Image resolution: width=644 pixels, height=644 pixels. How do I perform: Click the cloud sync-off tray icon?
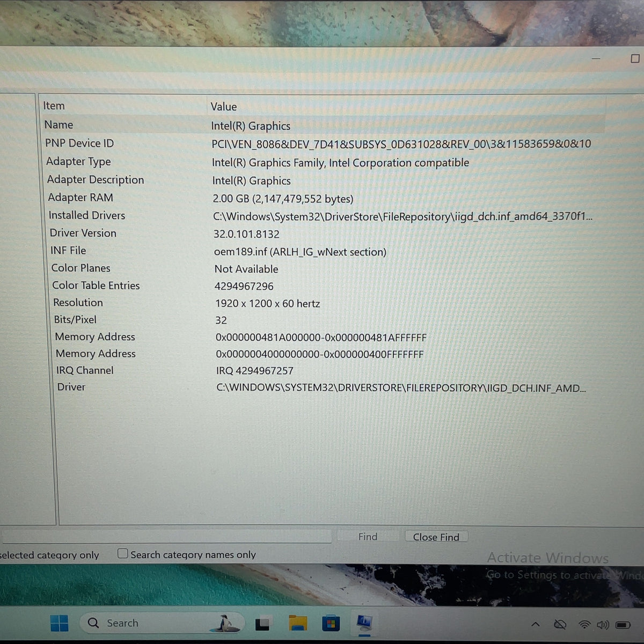tap(560, 624)
